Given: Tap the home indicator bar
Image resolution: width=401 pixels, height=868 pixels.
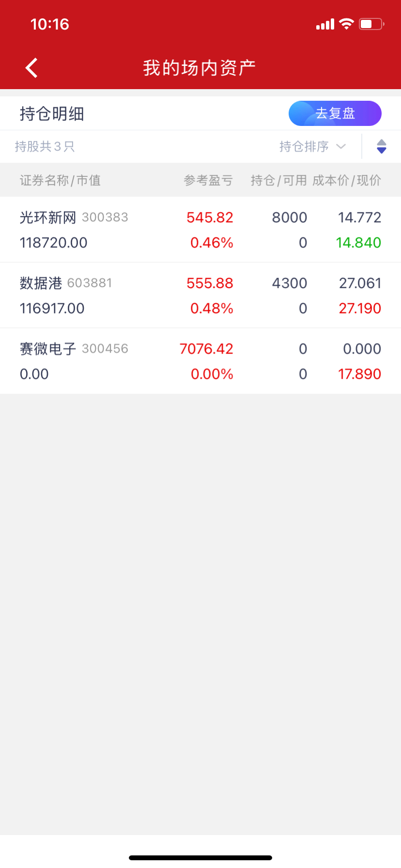Looking at the screenshot, I should point(200,857).
